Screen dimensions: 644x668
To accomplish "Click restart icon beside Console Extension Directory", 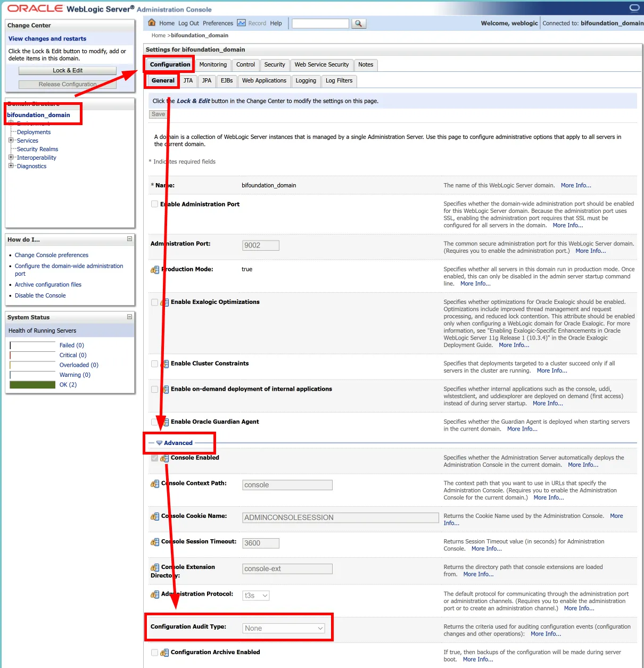I will (155, 567).
